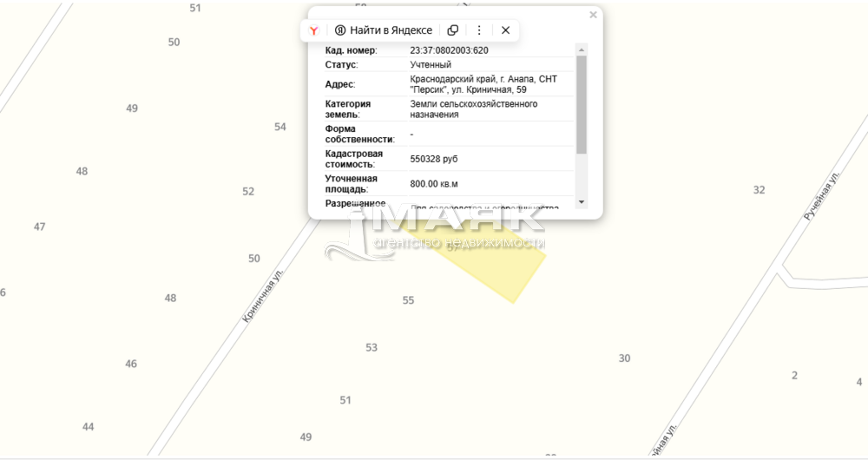868x460 pixels.
Task: Click the 'Кадастровая стоимость:' label
Action: [x=354, y=159]
